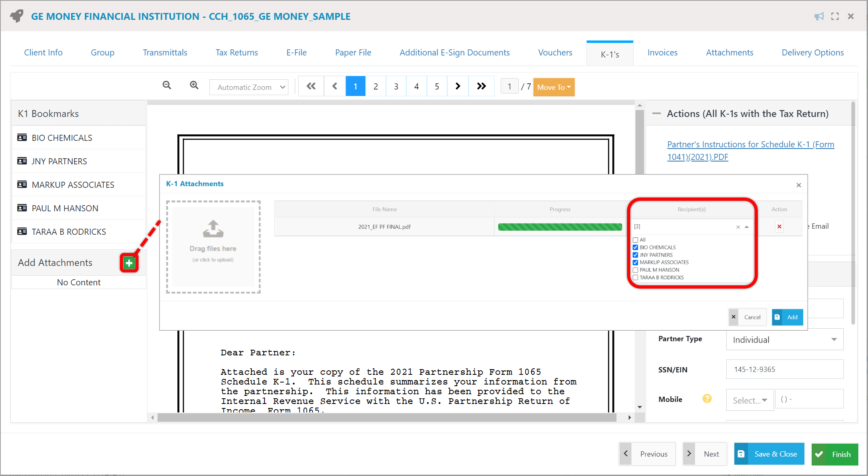Click Mobile help question mark icon

point(707,399)
